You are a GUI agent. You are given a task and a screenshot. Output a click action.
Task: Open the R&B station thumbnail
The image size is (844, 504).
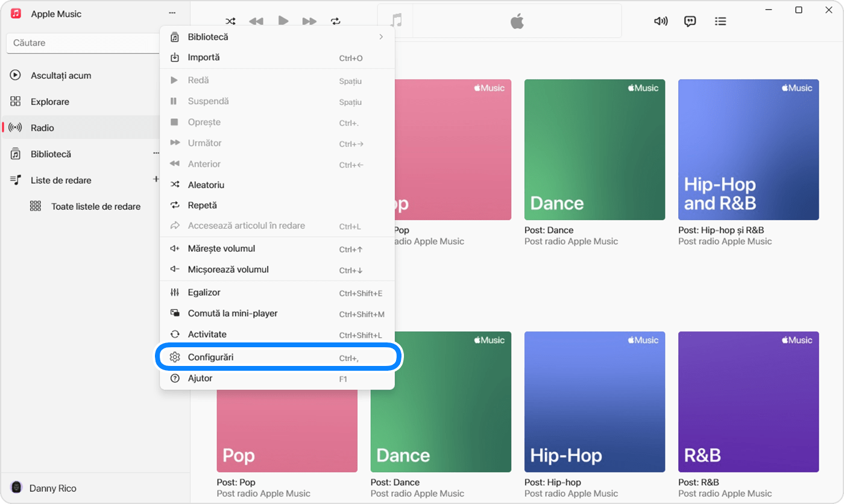(x=748, y=402)
